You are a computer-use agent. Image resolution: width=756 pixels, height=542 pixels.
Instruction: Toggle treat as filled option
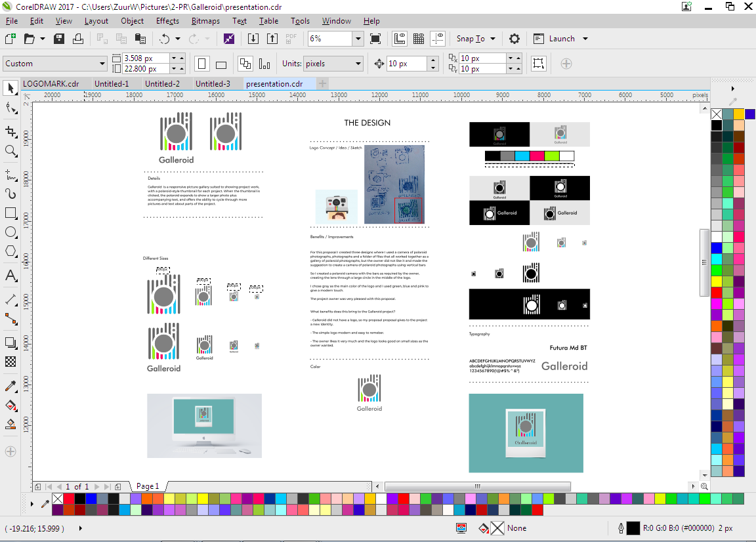click(x=539, y=64)
